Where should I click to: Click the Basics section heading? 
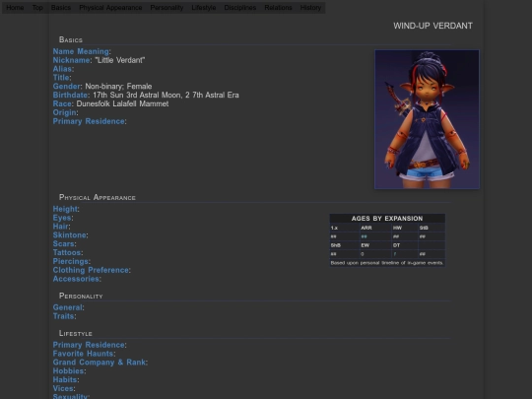(x=71, y=39)
